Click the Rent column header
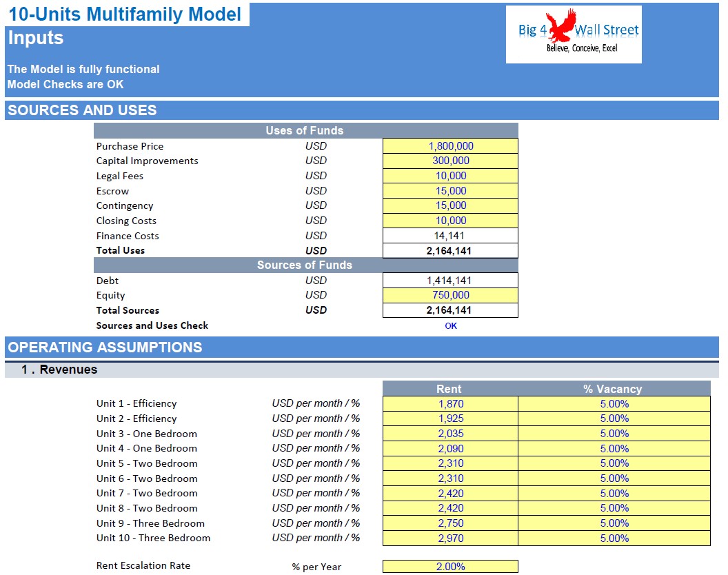The height and width of the screenshot is (575, 728). [x=449, y=389]
